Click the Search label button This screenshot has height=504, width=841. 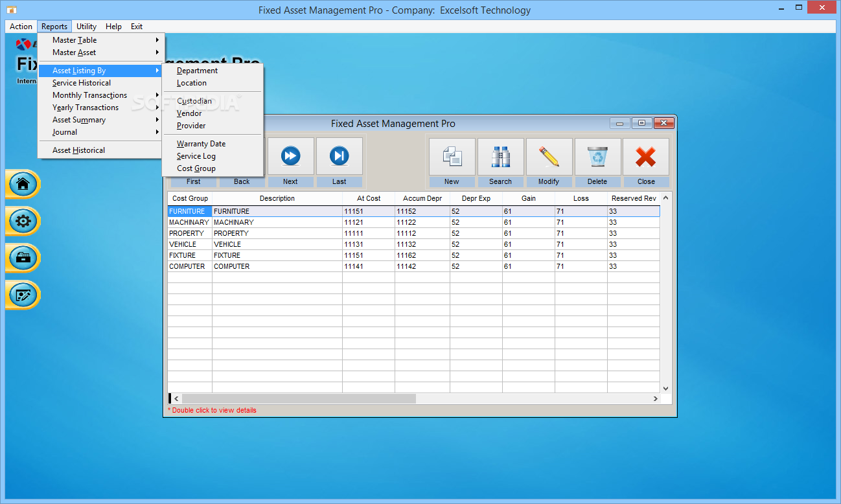click(x=500, y=182)
